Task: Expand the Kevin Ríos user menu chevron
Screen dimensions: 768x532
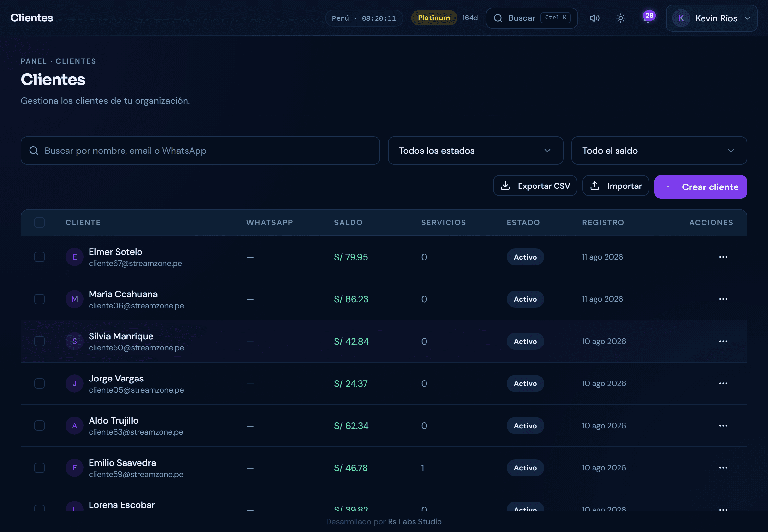Action: pos(747,18)
